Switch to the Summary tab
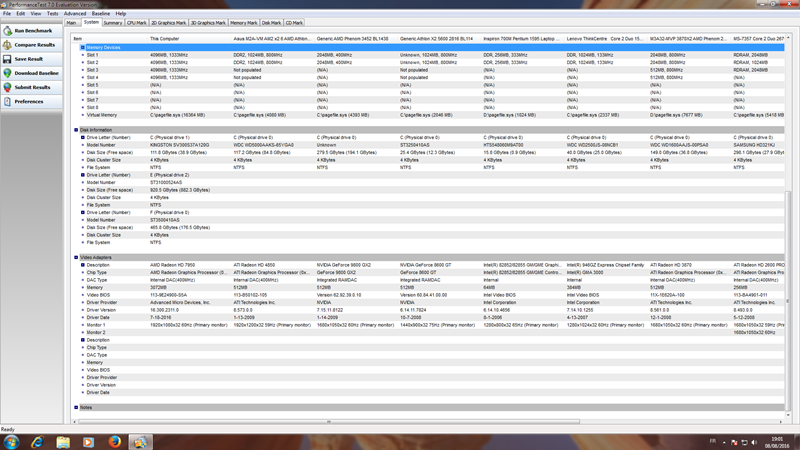The width and height of the screenshot is (800, 450). [112, 23]
